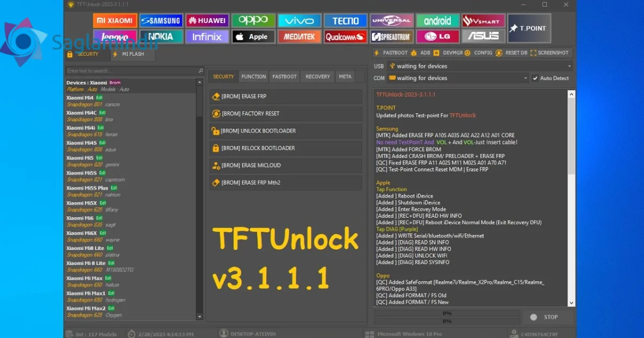The image size is (644, 338).
Task: Click RESET DB toolbar item
Action: click(513, 53)
